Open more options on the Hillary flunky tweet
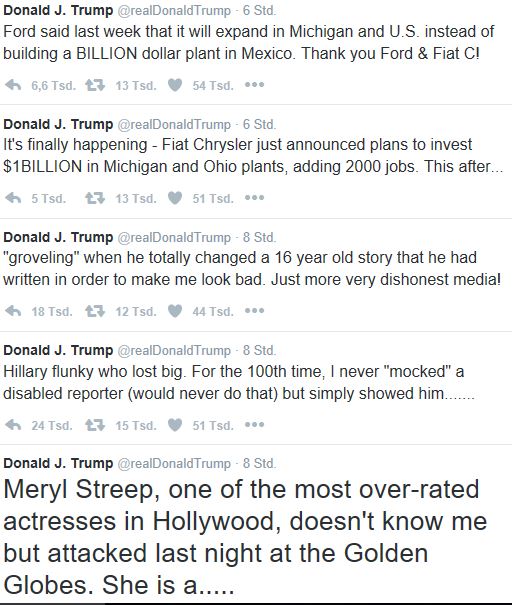Viewport: 512px width, 605px height. pyautogui.click(x=255, y=424)
